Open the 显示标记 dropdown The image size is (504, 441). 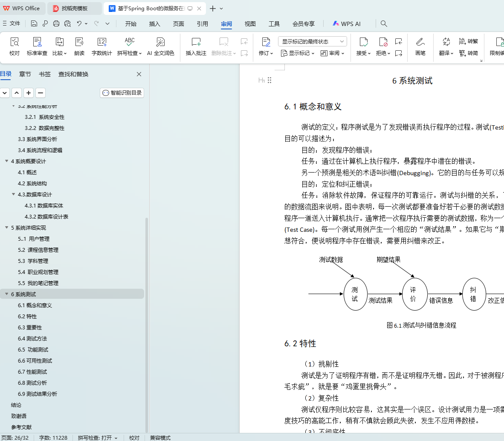click(298, 53)
